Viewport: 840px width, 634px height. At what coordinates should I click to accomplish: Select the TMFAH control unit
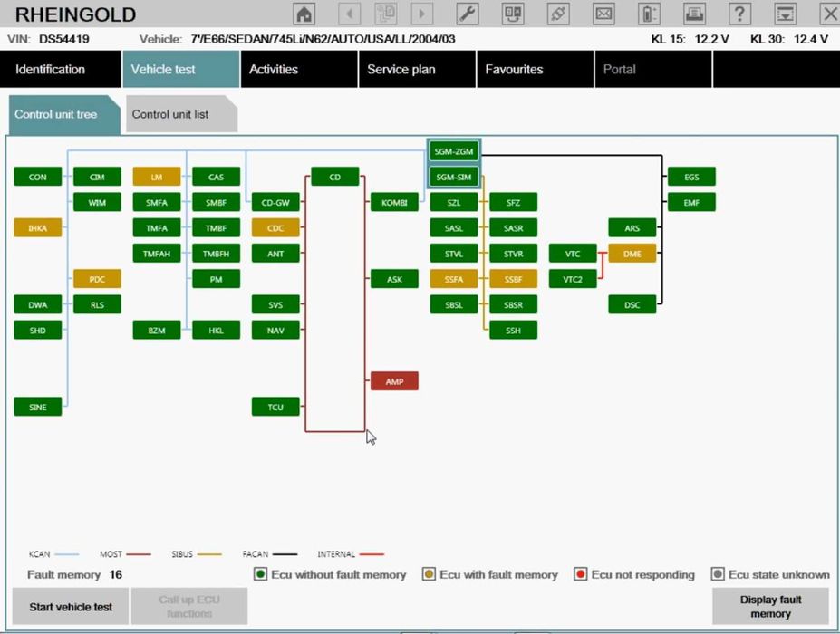[157, 254]
